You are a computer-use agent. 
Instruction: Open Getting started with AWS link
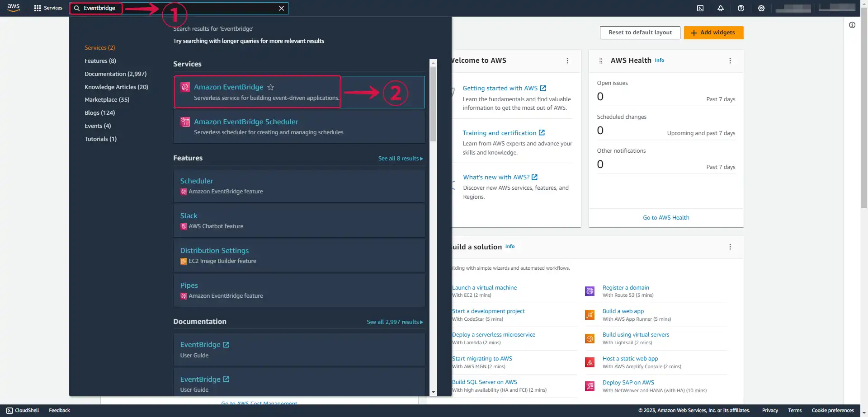(504, 89)
